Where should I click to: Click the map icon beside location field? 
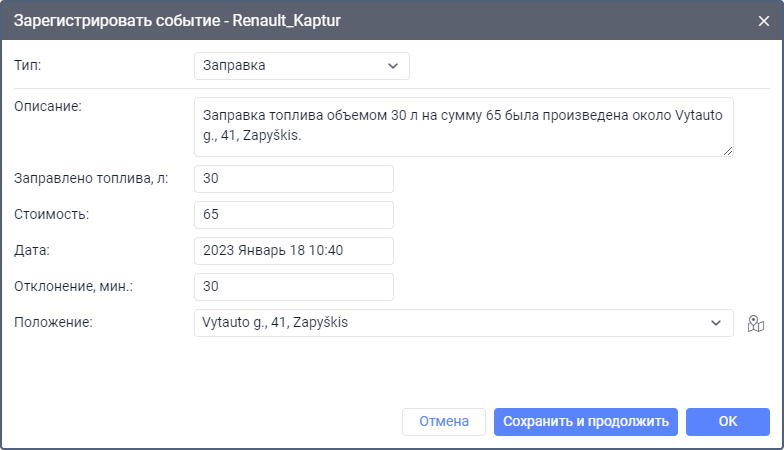756,323
